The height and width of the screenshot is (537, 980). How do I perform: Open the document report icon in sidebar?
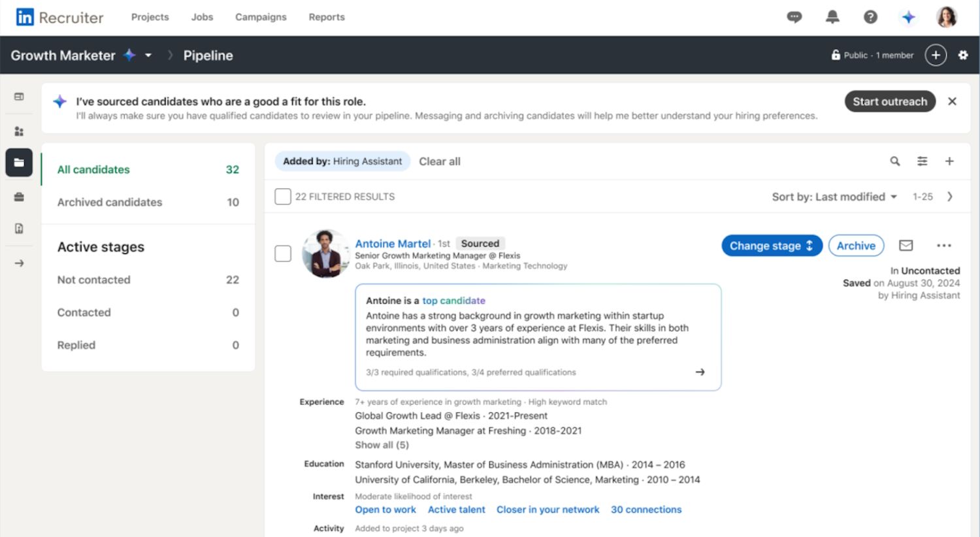pos(19,229)
